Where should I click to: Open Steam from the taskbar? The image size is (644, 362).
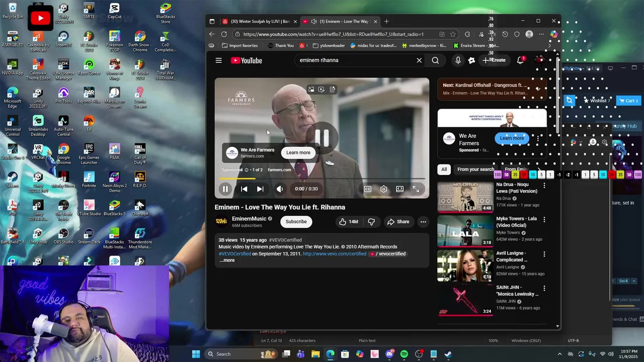tap(448, 354)
